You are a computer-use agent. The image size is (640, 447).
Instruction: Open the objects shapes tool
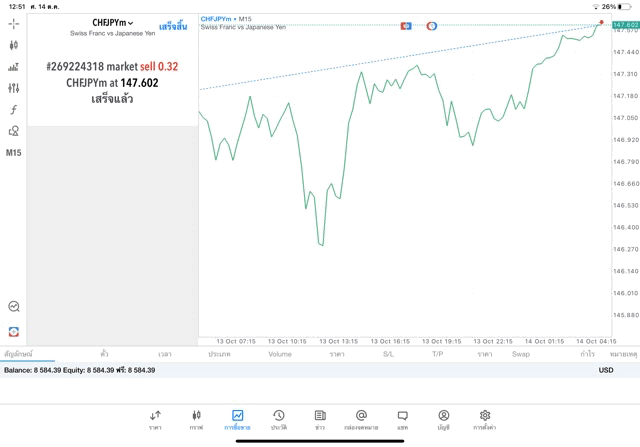(x=13, y=131)
